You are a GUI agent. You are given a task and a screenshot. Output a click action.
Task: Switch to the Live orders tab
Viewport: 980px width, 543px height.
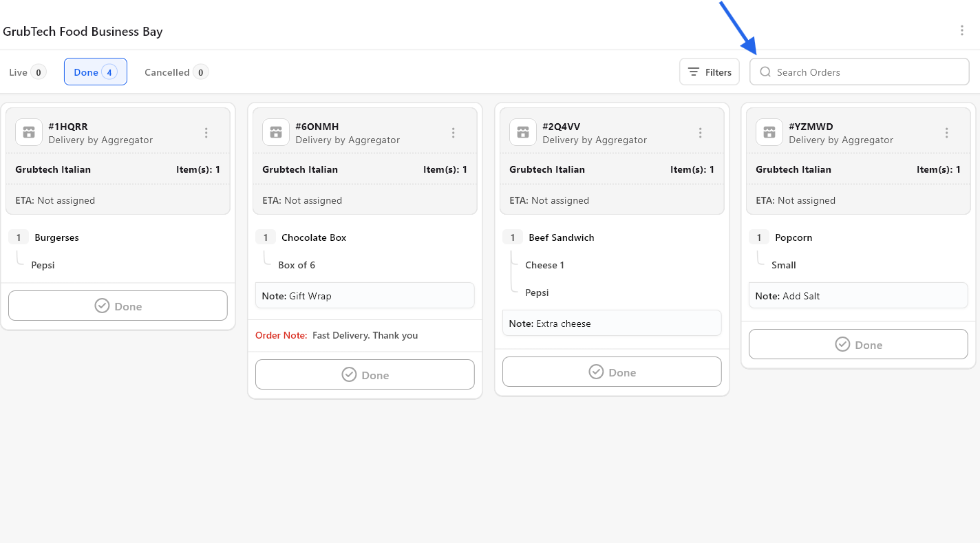pos(28,72)
